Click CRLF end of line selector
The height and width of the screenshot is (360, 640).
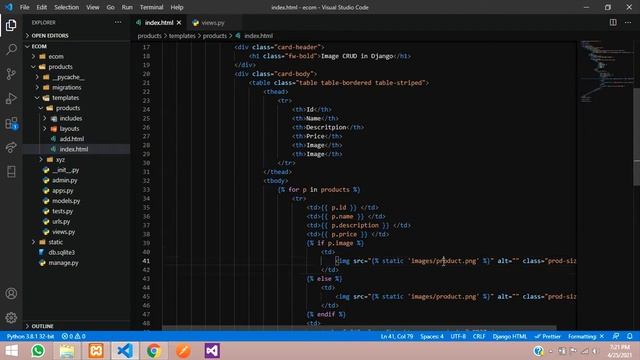click(x=479, y=336)
